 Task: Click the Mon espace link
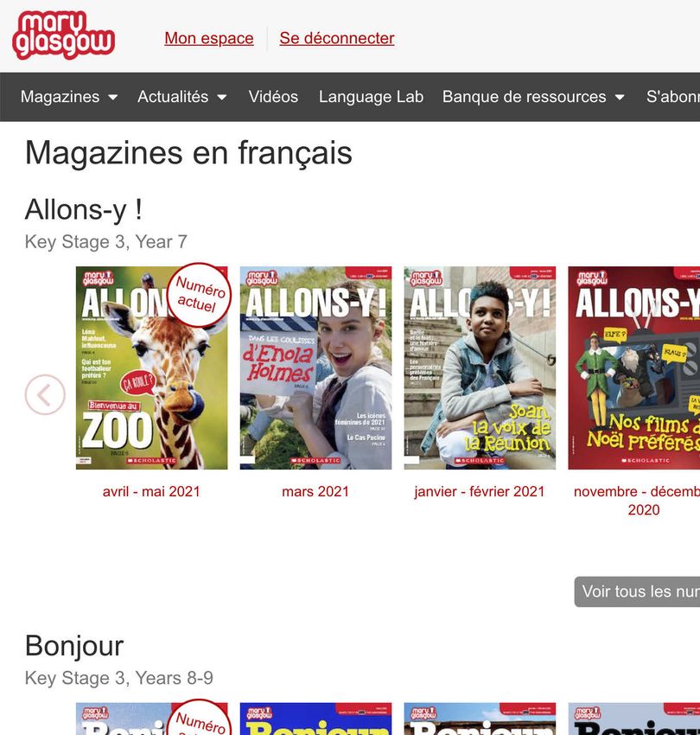(x=209, y=38)
